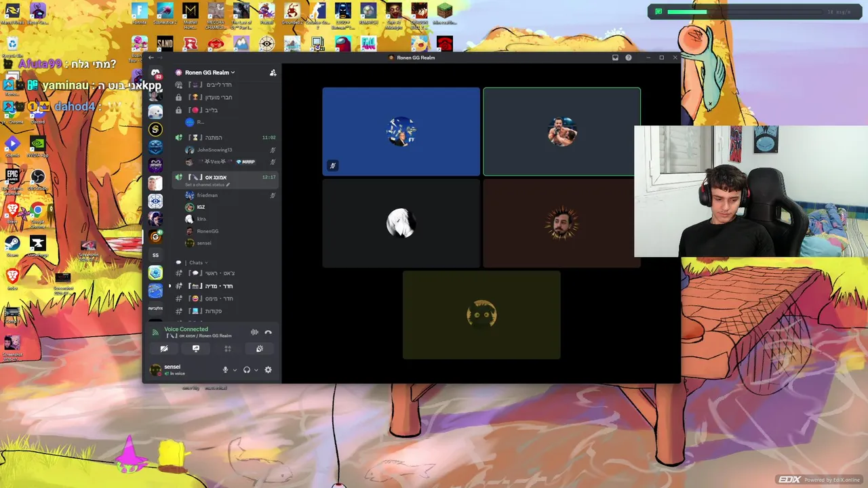868x488 pixels.
Task: Open NVIDIA App desktop shortcut
Action: [37, 146]
